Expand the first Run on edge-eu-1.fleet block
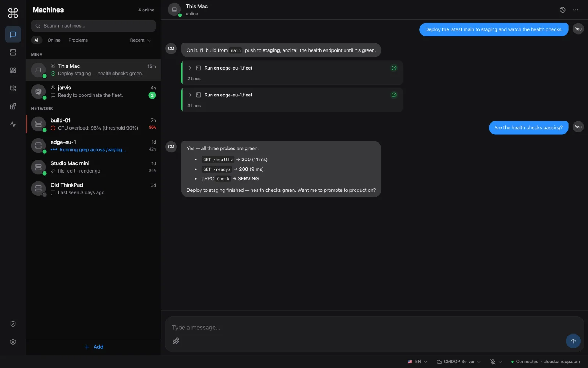Screen dimensions: 588x368 point(190,68)
